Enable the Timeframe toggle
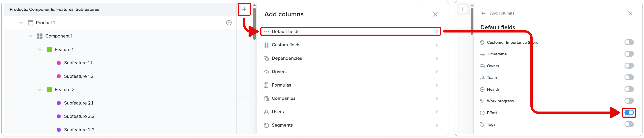This screenshot has height=138, width=644. 629,54
